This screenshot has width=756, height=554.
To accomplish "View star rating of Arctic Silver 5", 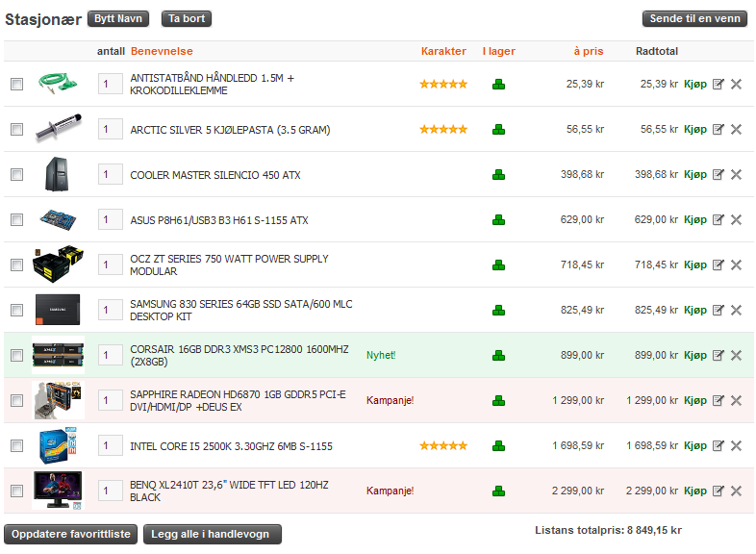I will pos(443,129).
